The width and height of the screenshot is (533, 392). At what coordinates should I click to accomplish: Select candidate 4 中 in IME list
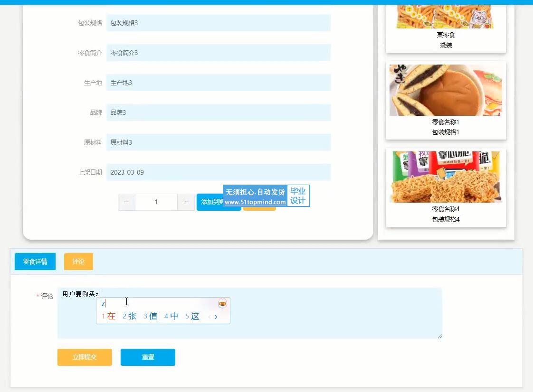pyautogui.click(x=171, y=316)
